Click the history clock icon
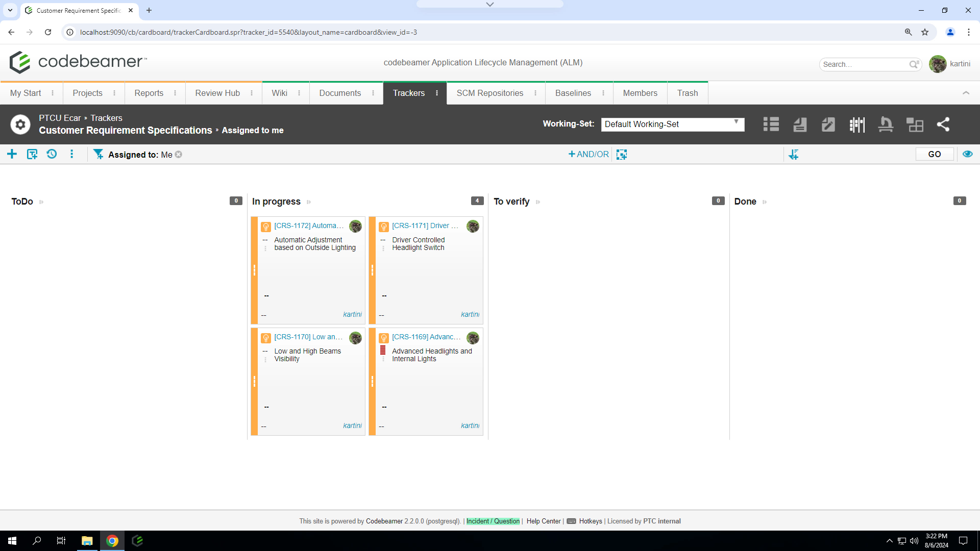Image resolution: width=980 pixels, height=551 pixels. (x=52, y=154)
